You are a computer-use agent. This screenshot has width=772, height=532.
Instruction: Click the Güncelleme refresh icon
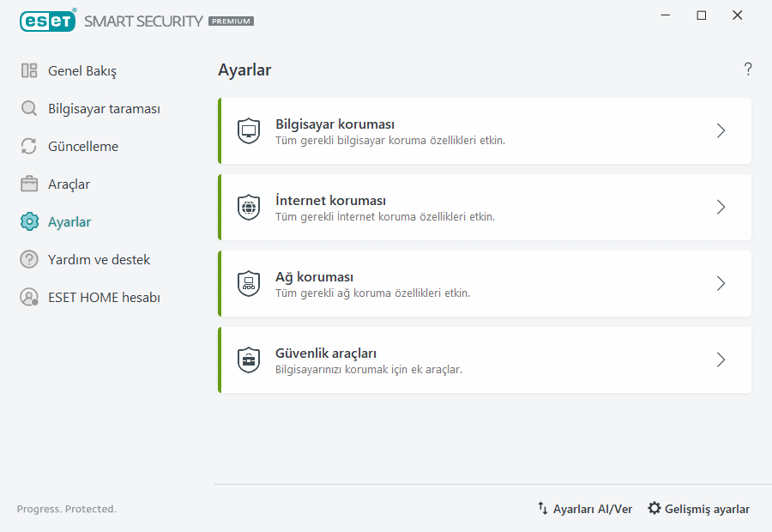pyautogui.click(x=27, y=146)
